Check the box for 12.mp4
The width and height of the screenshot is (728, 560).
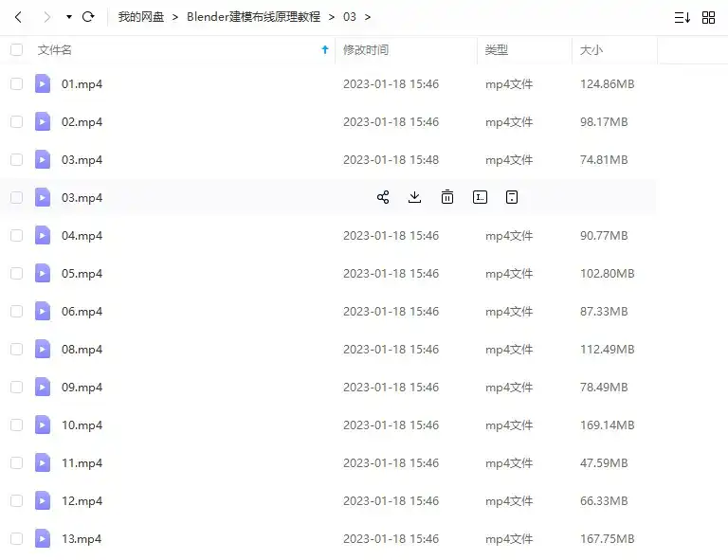coord(16,500)
